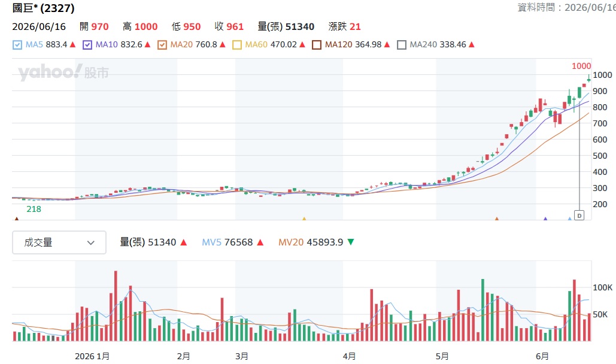Screen dimensions: 616x364
Task: Click the 6月 date axis label
Action: pos(542,357)
